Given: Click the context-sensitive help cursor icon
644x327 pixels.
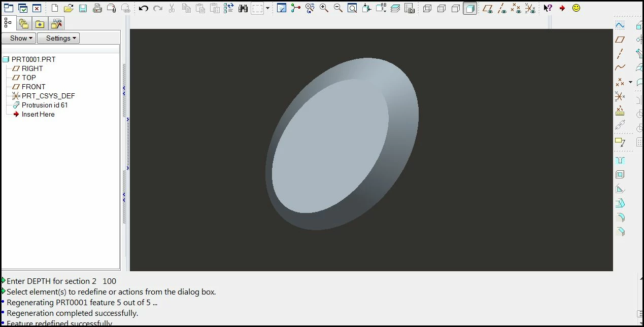Looking at the screenshot, I should click(x=548, y=8).
